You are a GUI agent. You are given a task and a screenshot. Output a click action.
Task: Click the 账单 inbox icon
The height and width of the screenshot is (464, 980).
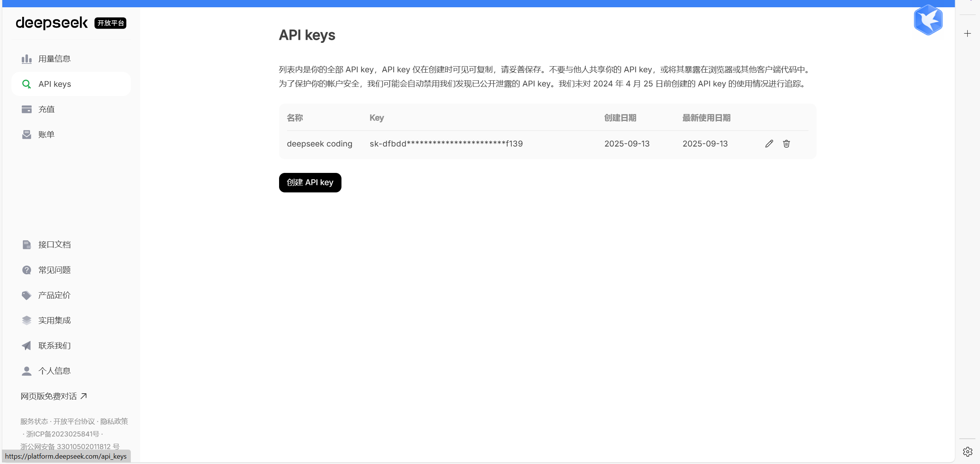[x=26, y=135]
